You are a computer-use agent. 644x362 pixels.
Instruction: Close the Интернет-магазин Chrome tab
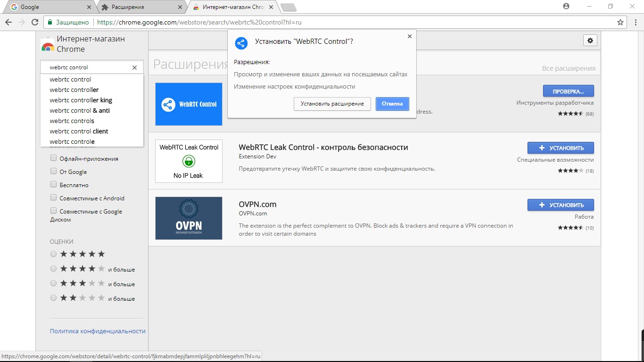click(271, 7)
